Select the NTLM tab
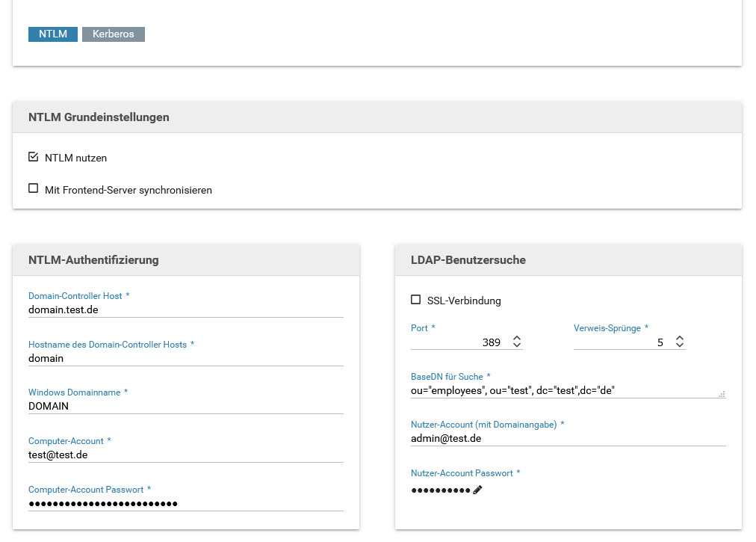 point(53,34)
